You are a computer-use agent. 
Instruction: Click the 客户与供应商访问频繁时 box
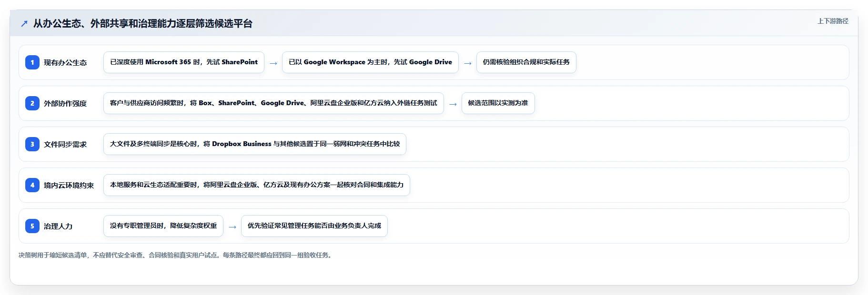tap(273, 103)
